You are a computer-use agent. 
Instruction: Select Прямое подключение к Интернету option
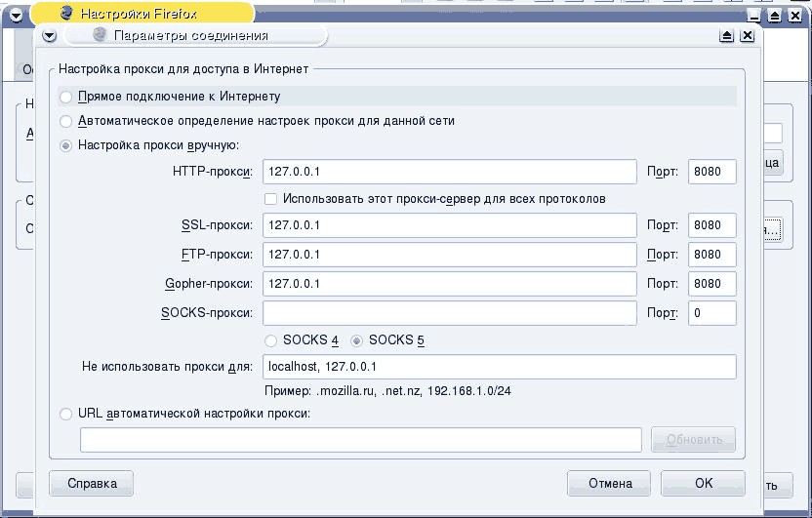tap(66, 97)
